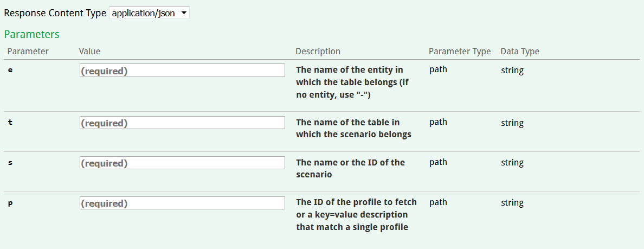The width and height of the screenshot is (644, 249).
Task: Click the value input for parameter p
Action: pyautogui.click(x=182, y=203)
